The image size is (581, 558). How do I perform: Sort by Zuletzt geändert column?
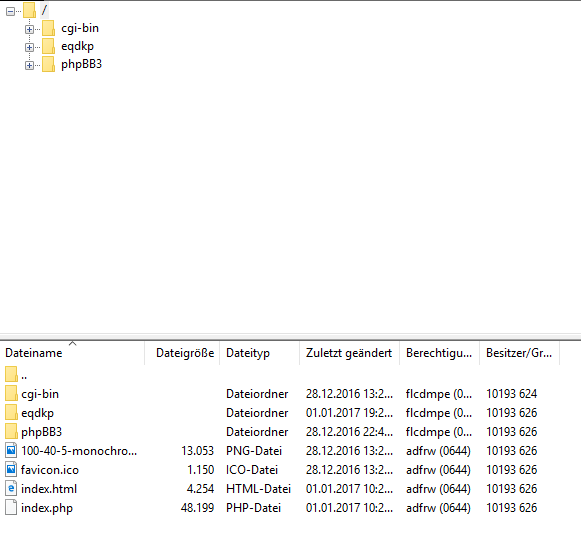349,353
